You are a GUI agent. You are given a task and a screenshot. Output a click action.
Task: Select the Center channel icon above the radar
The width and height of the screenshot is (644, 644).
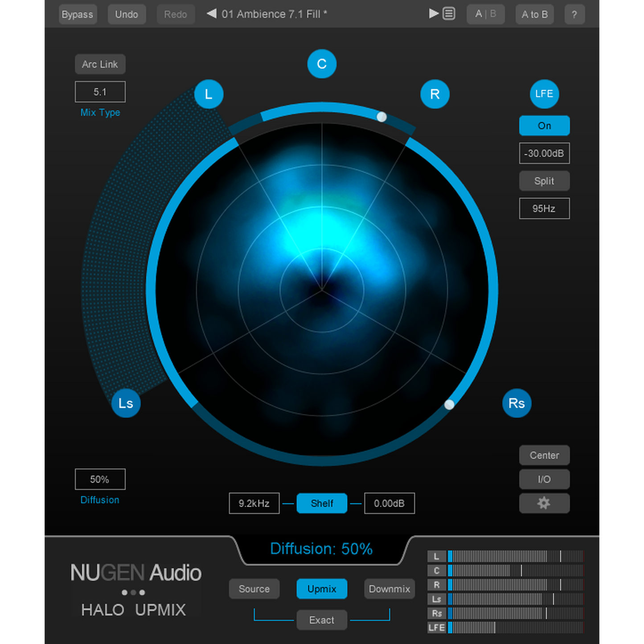[x=322, y=64]
